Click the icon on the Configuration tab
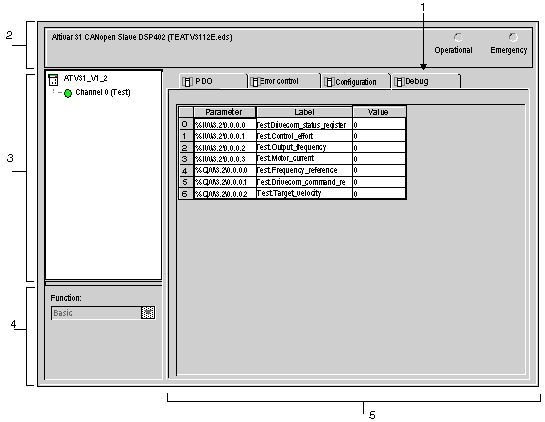The image size is (545, 422). click(329, 82)
